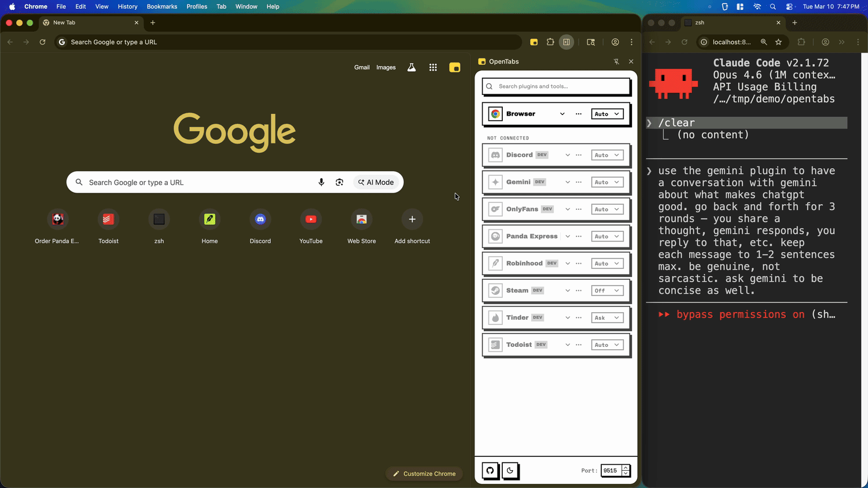
Task: Open Discord permission dropdown set to Auto
Action: click(x=607, y=155)
